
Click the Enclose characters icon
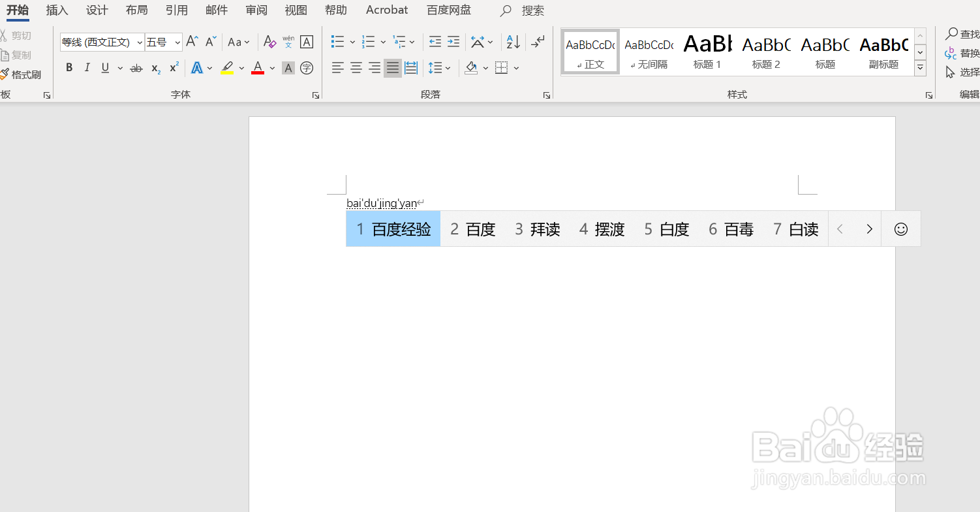pyautogui.click(x=307, y=68)
